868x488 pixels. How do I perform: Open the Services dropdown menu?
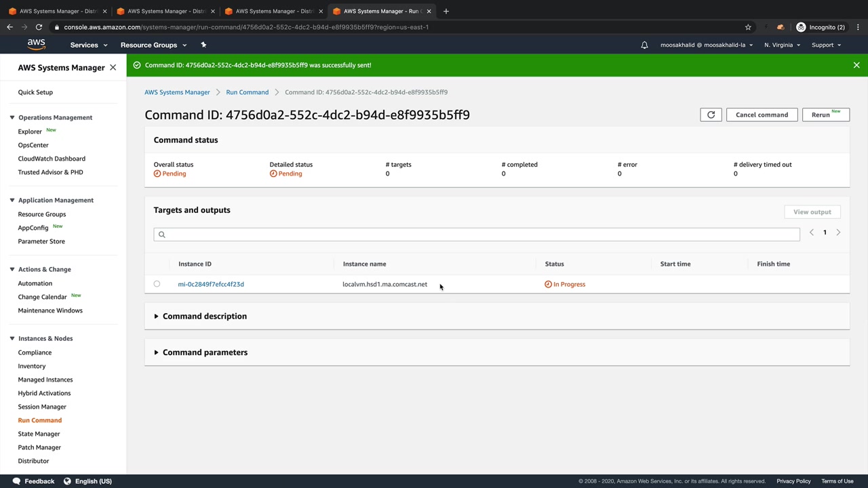[89, 45]
